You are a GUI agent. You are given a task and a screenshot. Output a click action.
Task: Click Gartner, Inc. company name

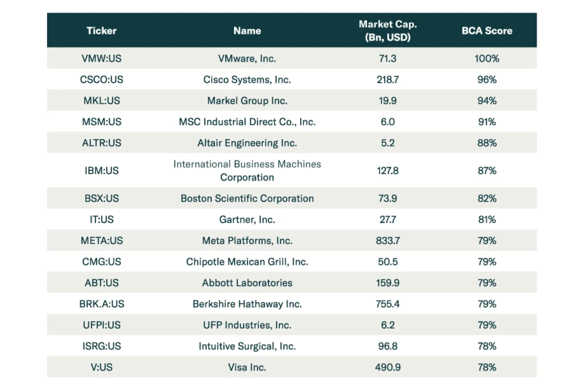point(247,220)
